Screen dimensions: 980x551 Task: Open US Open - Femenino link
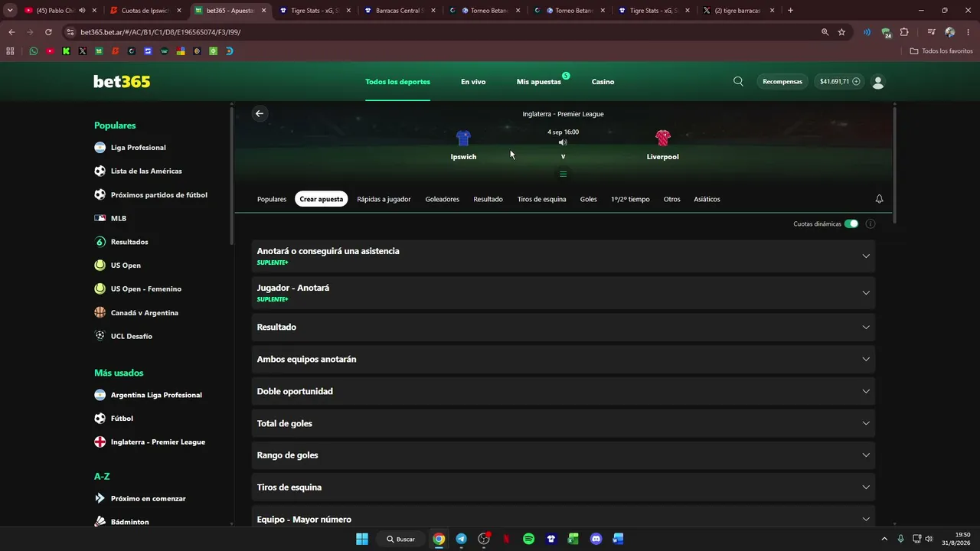(x=145, y=289)
